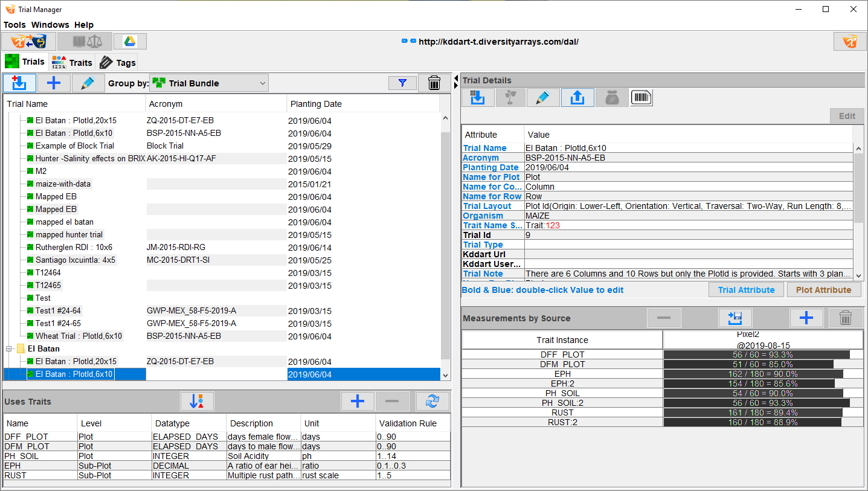Image resolution: width=868 pixels, height=491 pixels.
Task: Click the export upload arrow icon in Trial Details
Action: 577,98
